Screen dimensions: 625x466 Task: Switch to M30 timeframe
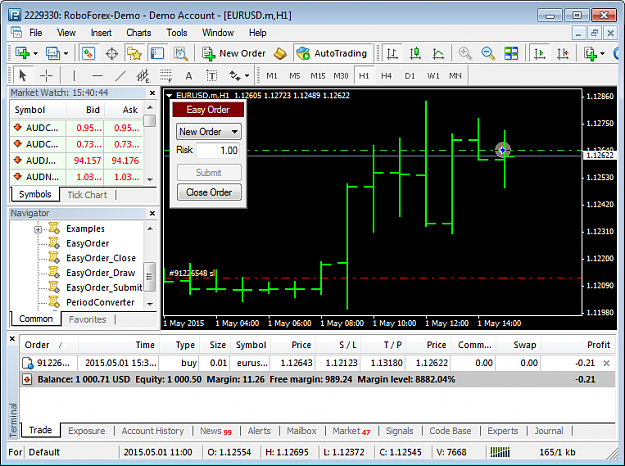341,76
